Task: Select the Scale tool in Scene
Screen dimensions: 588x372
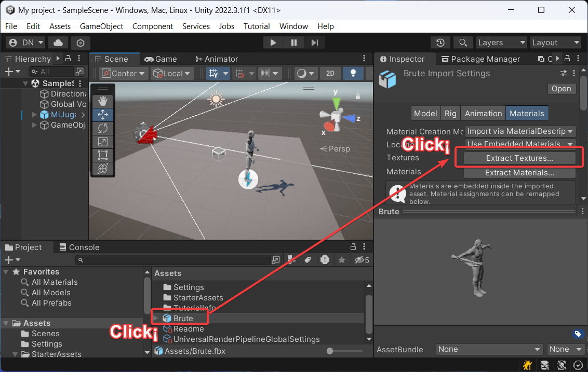Action: click(103, 142)
